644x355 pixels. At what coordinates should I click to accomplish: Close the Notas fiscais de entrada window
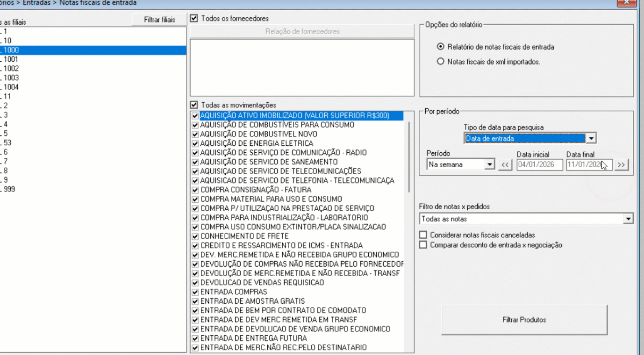[x=626, y=2]
